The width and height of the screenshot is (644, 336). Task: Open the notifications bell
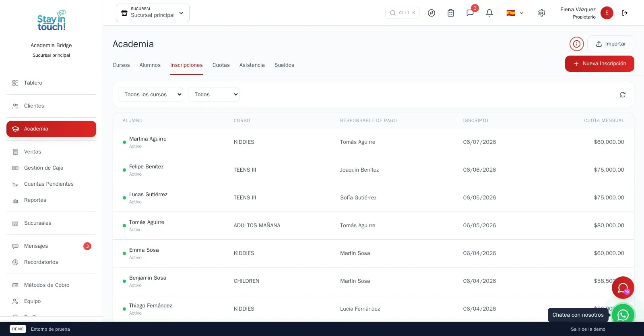tap(489, 13)
